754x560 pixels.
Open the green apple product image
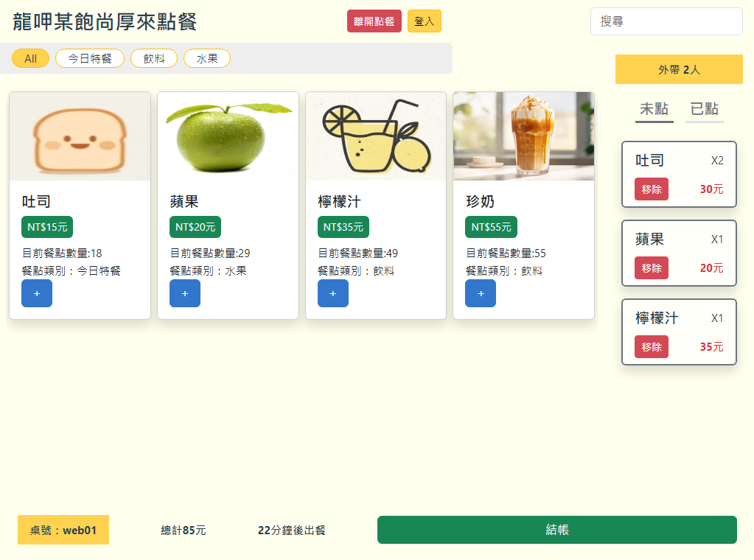coord(228,136)
